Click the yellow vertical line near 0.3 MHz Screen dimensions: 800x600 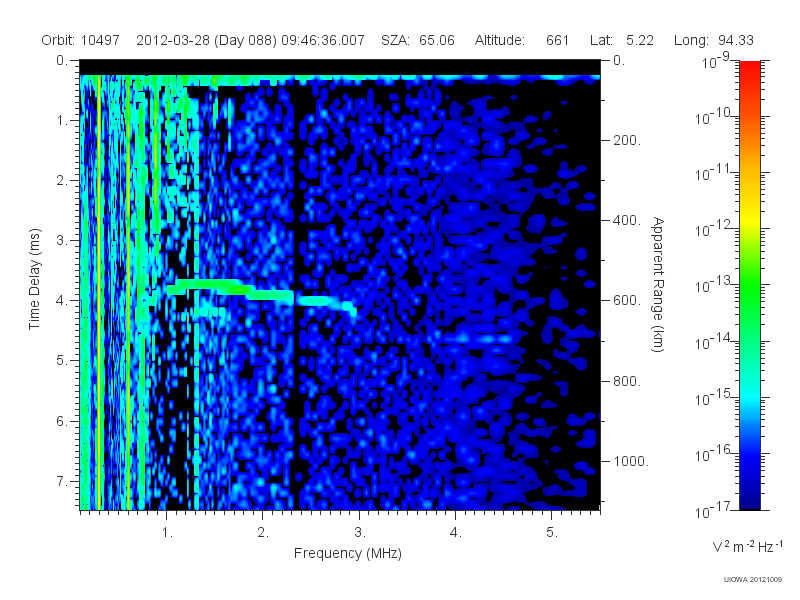pyautogui.click(x=99, y=291)
